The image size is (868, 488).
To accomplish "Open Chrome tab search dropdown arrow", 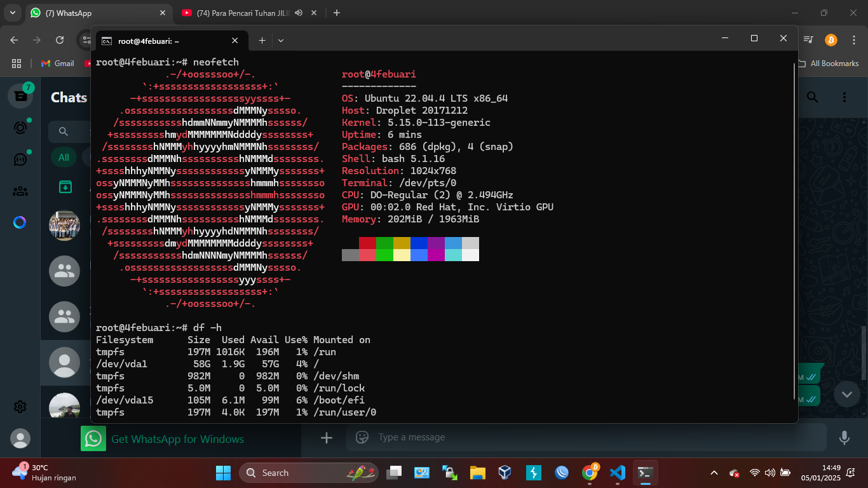I will pos(12,13).
